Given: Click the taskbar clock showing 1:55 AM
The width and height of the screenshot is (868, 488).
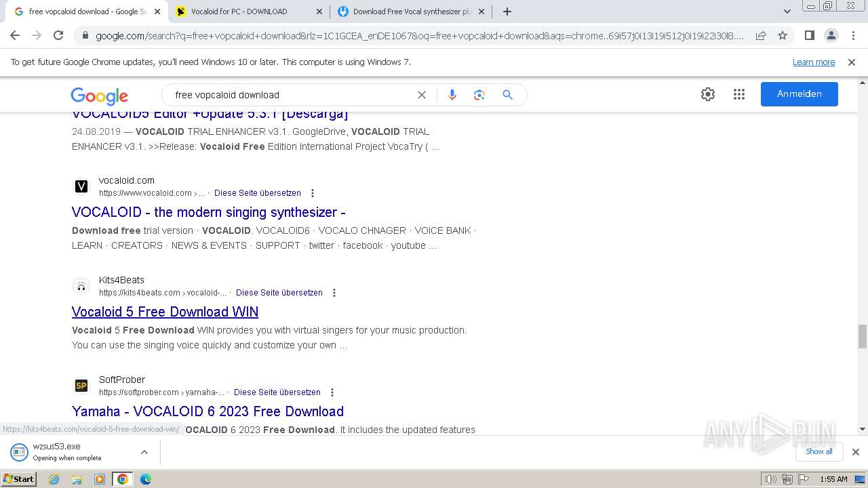Looking at the screenshot, I should [833, 479].
